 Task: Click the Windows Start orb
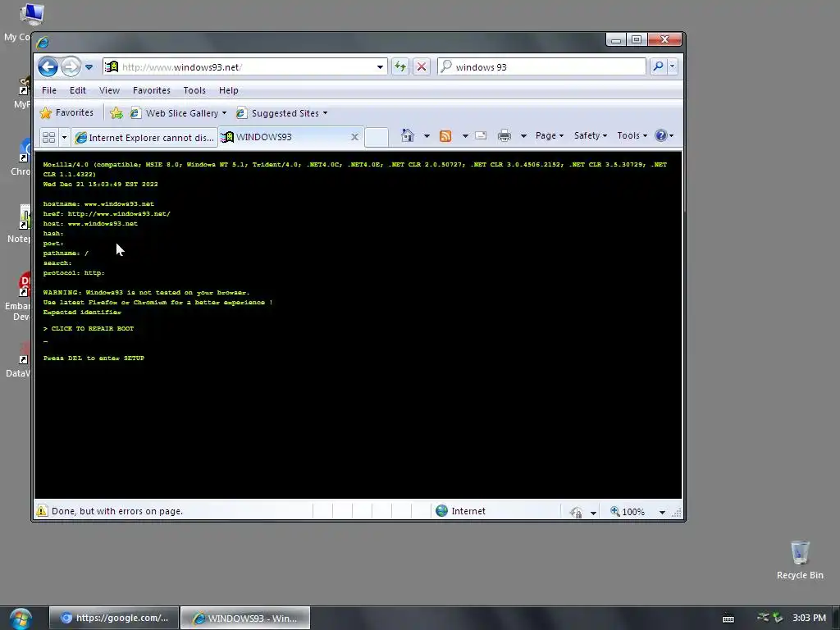coord(21,619)
